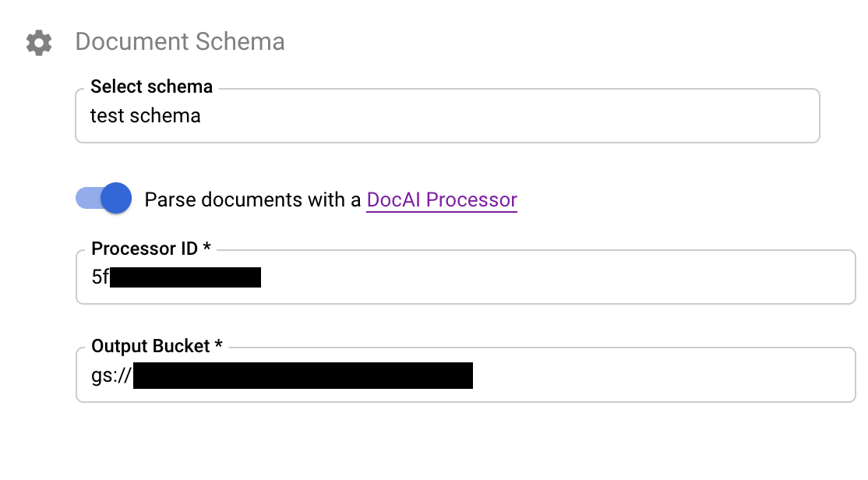Click the 'test schema' selected value

click(146, 115)
